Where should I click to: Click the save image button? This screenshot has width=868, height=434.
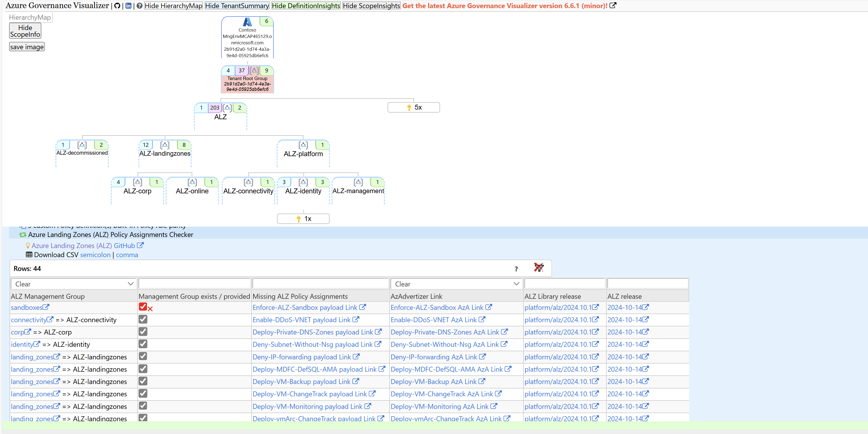pos(27,47)
